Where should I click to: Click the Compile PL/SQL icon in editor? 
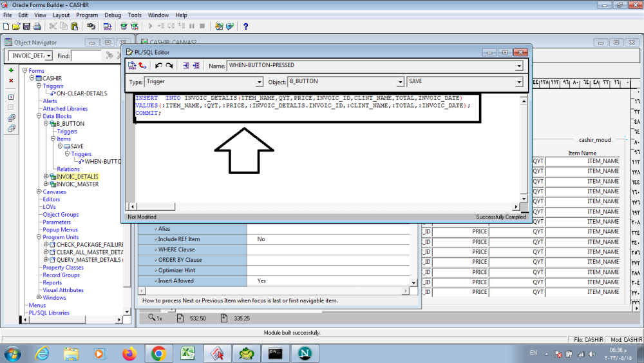(132, 66)
